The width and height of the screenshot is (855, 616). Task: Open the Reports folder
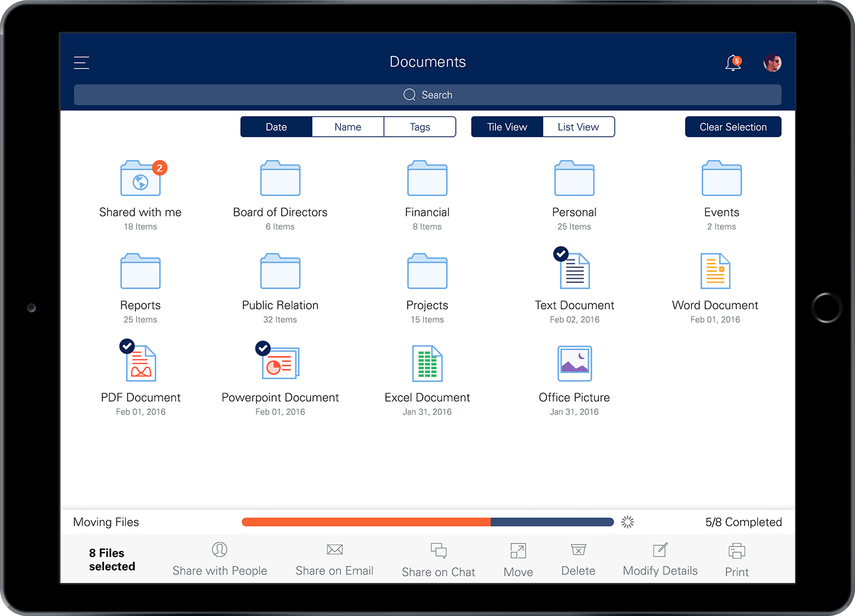pos(141,271)
